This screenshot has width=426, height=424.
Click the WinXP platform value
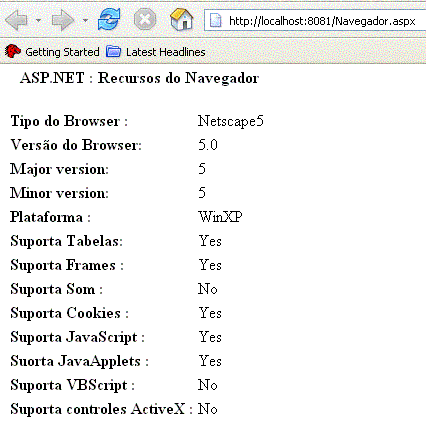click(x=220, y=217)
